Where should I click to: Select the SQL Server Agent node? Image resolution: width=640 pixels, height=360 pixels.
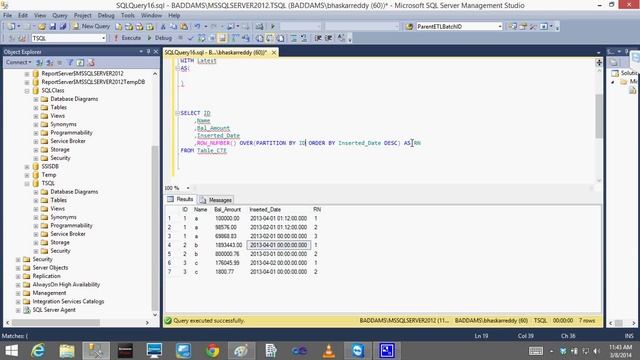click(54, 310)
